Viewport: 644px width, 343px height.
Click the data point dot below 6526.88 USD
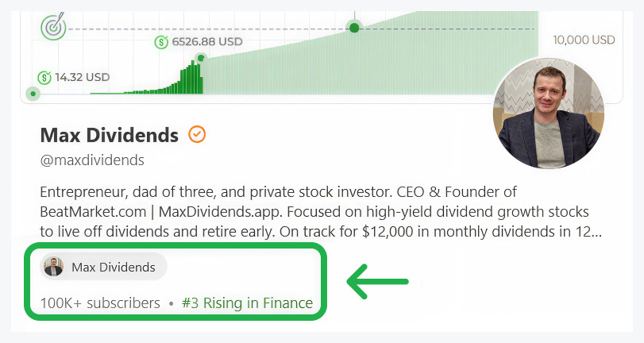click(201, 58)
